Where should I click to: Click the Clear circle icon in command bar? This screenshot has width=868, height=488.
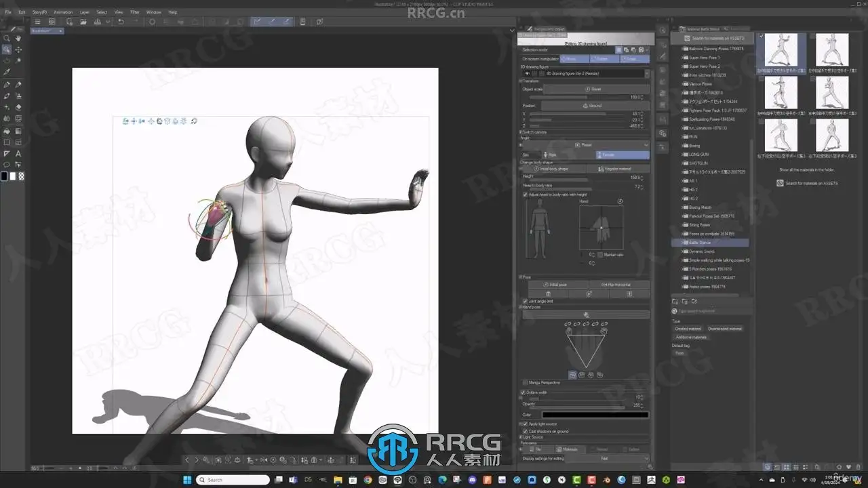click(152, 22)
